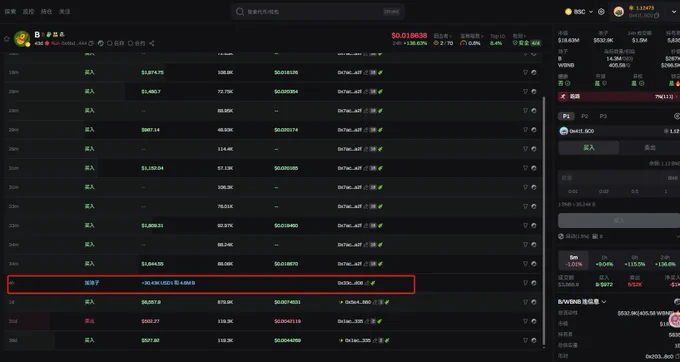Open explorer icon for $1,644.55 row
Viewport: 680px width, 362px height.
[x=534, y=264]
